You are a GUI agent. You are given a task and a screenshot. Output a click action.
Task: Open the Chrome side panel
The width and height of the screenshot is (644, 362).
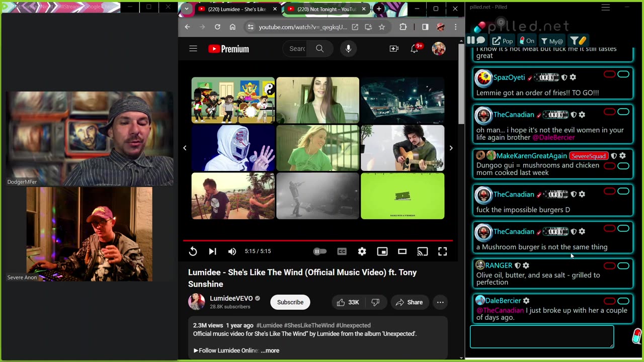[425, 27]
